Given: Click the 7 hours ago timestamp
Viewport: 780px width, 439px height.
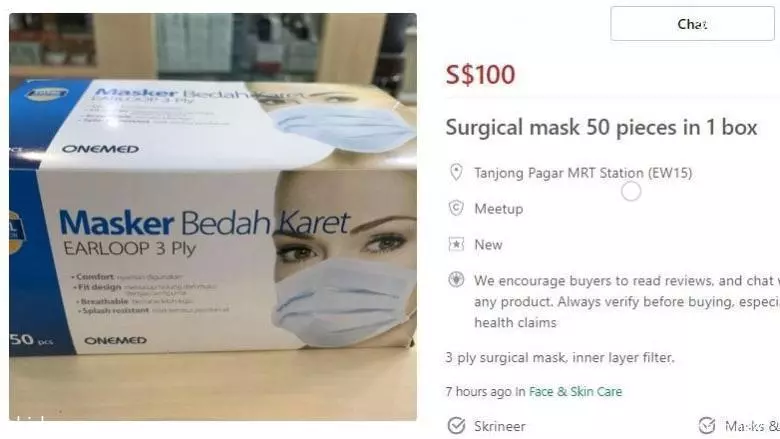Looking at the screenshot, I should tap(479, 392).
